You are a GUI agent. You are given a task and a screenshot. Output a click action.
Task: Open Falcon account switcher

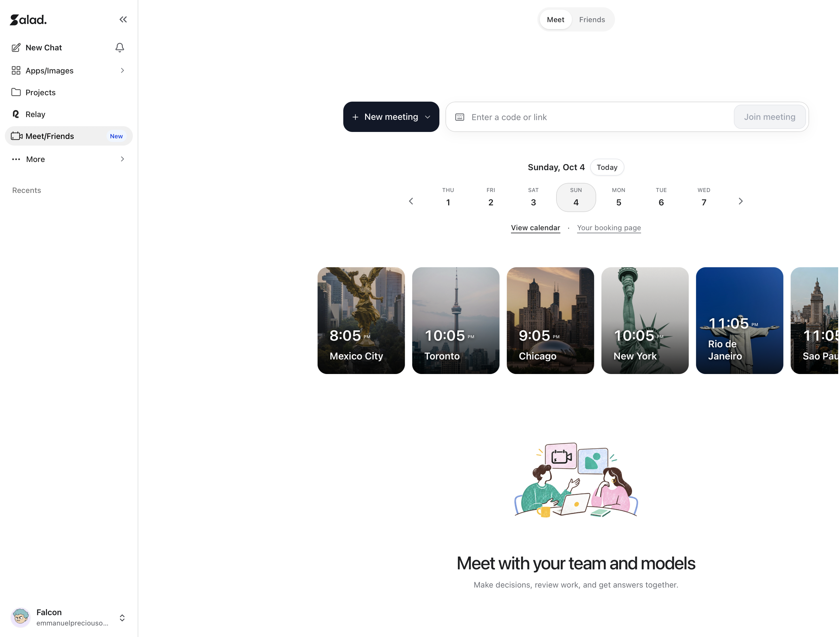click(122, 618)
